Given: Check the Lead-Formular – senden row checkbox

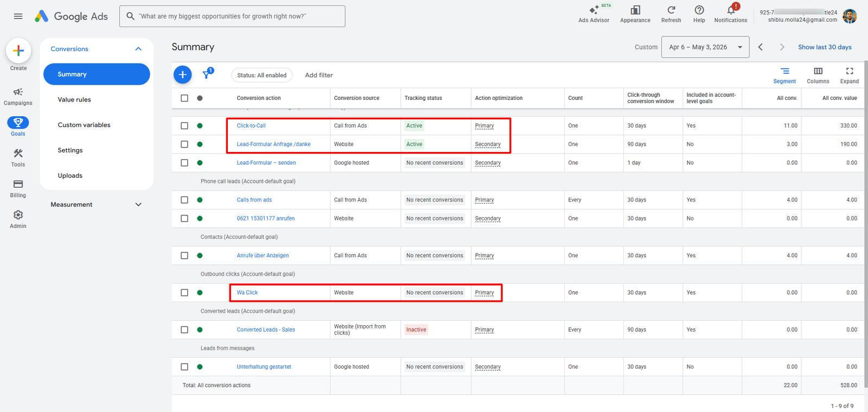Looking at the screenshot, I should coord(184,163).
